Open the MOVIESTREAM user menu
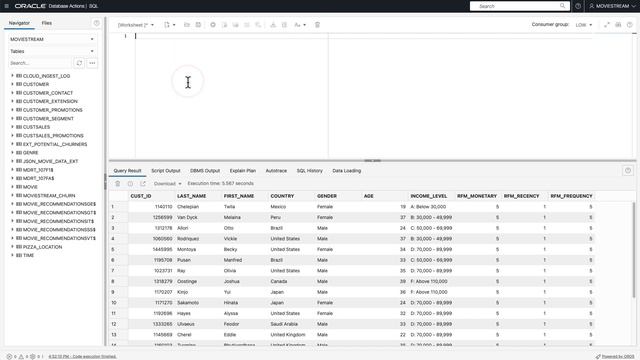This screenshot has width=640, height=360. click(x=612, y=6)
